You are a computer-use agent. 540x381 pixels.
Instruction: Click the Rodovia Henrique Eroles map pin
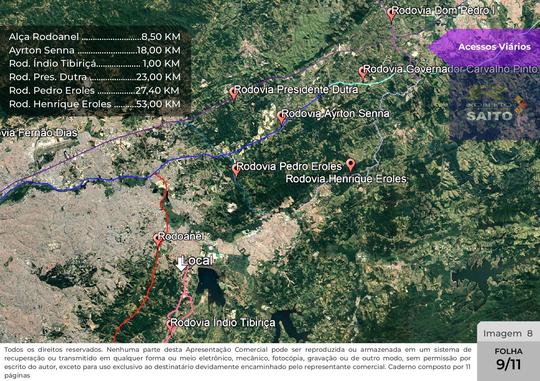pos(351,165)
